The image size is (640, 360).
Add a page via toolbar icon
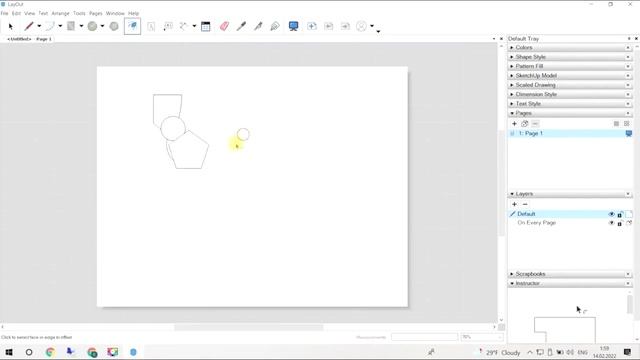pyautogui.click(x=312, y=27)
